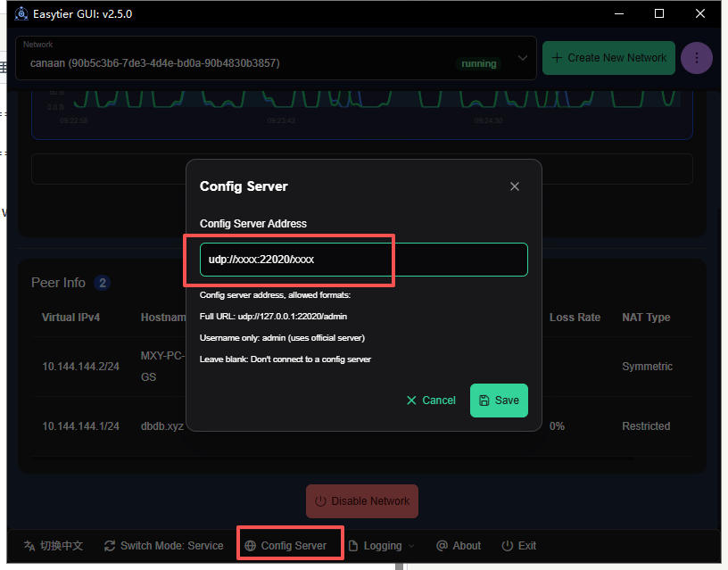
Task: Click the NAT Type column header
Action: coord(645,318)
